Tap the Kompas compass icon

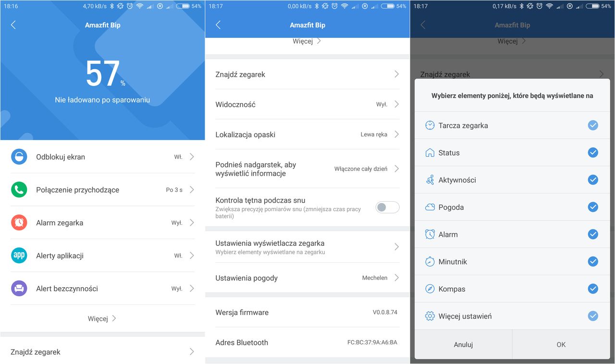tap(430, 289)
